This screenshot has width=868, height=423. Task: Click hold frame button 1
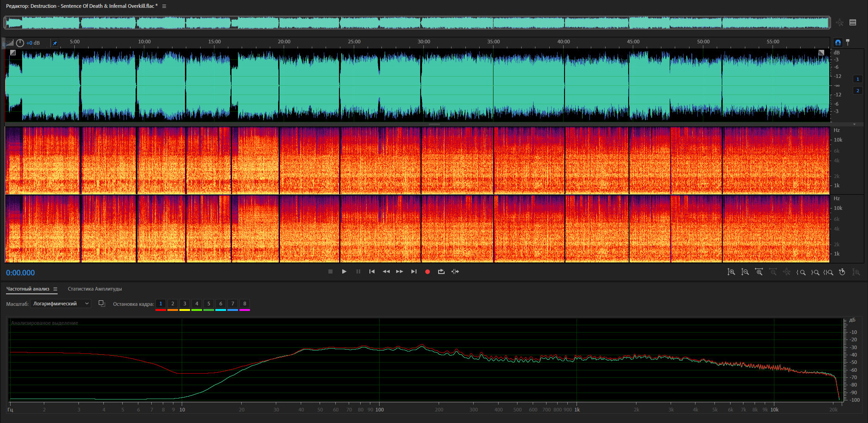coord(161,304)
